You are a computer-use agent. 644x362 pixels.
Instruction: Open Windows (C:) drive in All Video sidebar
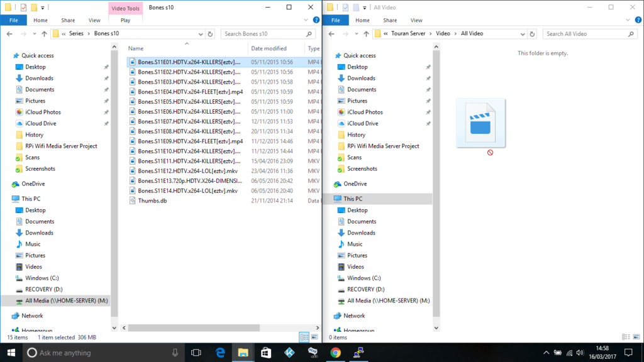(x=364, y=278)
